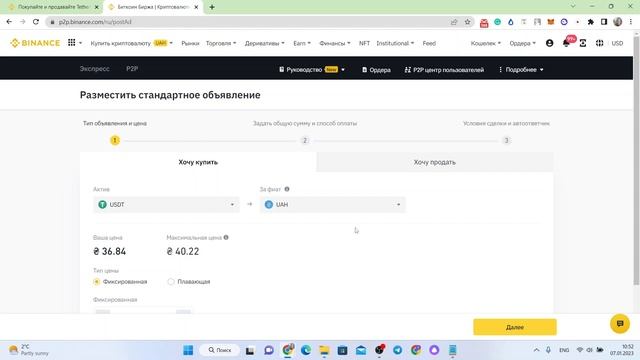Open taskbar clock and date
Viewport: 640px width, 360px height.
pyautogui.click(x=622, y=350)
